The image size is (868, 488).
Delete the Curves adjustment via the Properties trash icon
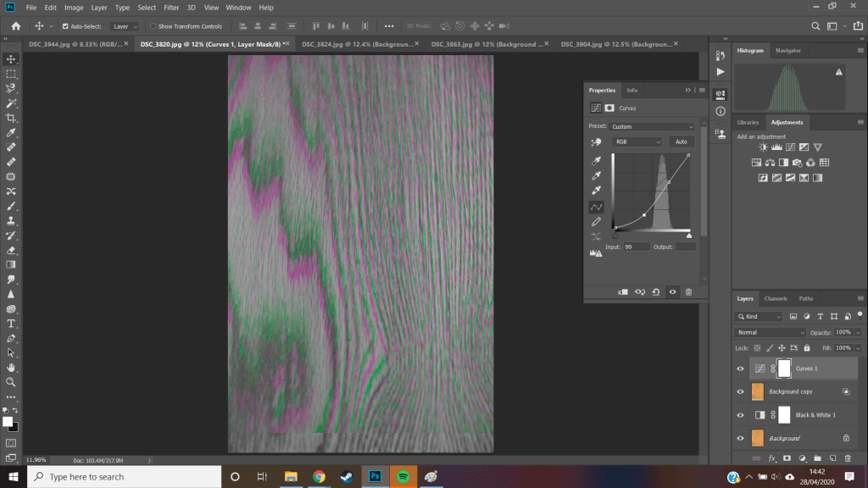pos(688,291)
